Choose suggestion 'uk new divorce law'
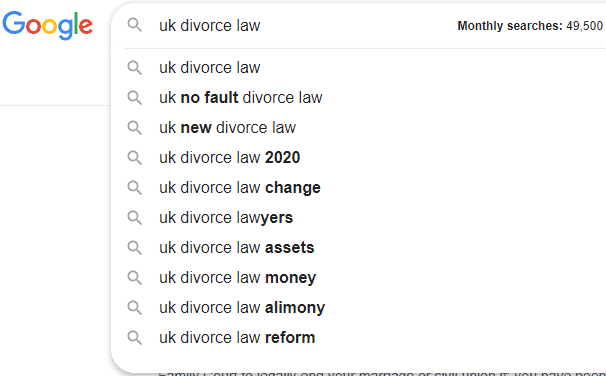 tap(358, 128)
